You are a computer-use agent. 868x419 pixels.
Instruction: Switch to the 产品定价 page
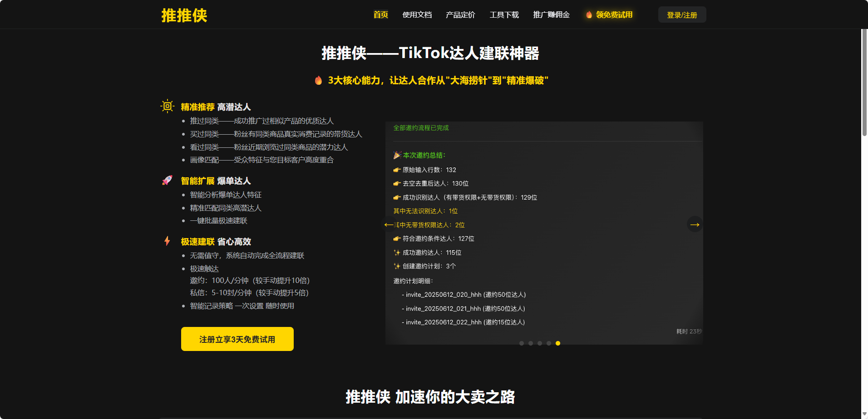[459, 15]
